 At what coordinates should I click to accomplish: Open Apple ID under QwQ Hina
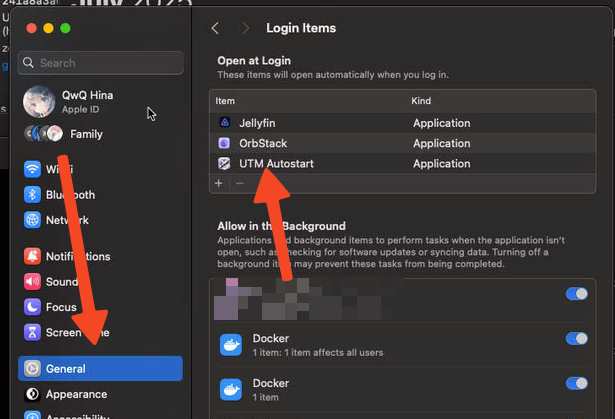[x=80, y=109]
